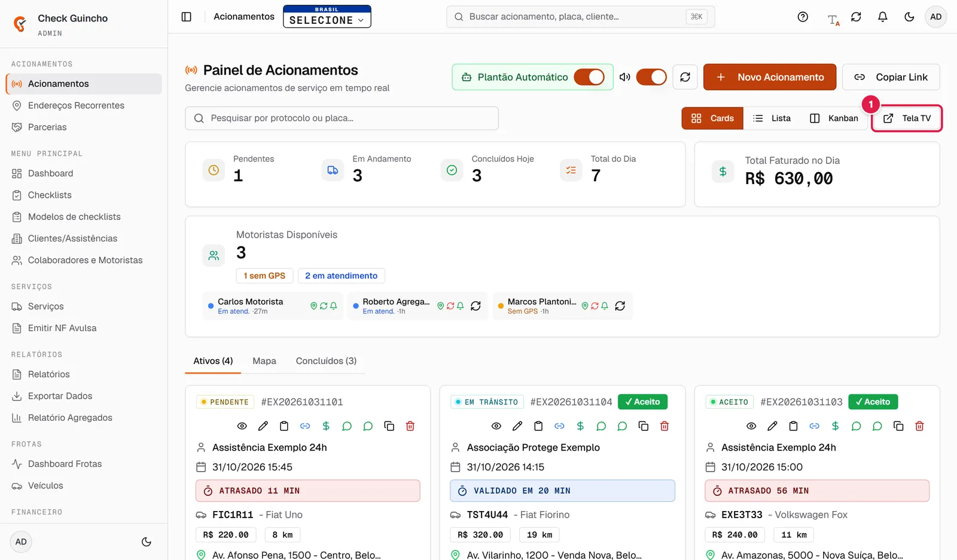Image resolution: width=957 pixels, height=560 pixels.
Task: Click the text size icon in header
Action: (x=833, y=20)
